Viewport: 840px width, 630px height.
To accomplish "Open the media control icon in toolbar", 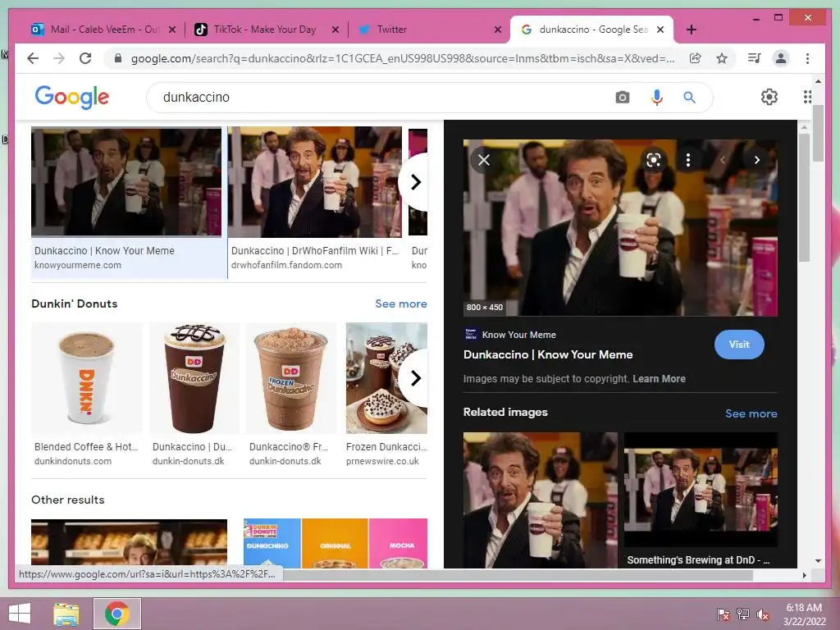I will pos(755,58).
